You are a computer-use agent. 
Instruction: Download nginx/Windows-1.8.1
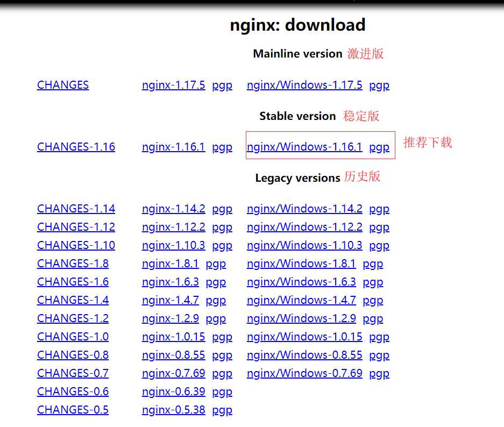click(301, 264)
